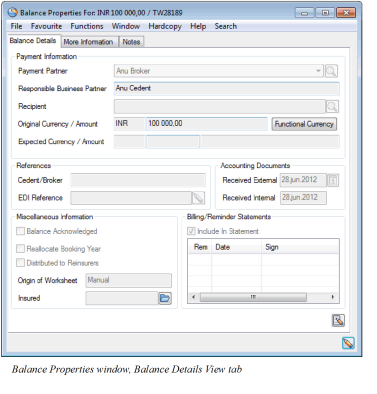Click the Expected Amount middle field

pyautogui.click(x=173, y=142)
